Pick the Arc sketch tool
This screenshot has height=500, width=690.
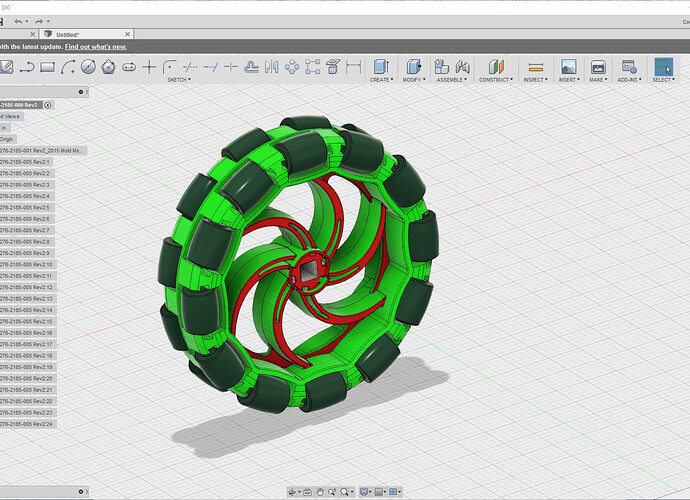tap(68, 67)
